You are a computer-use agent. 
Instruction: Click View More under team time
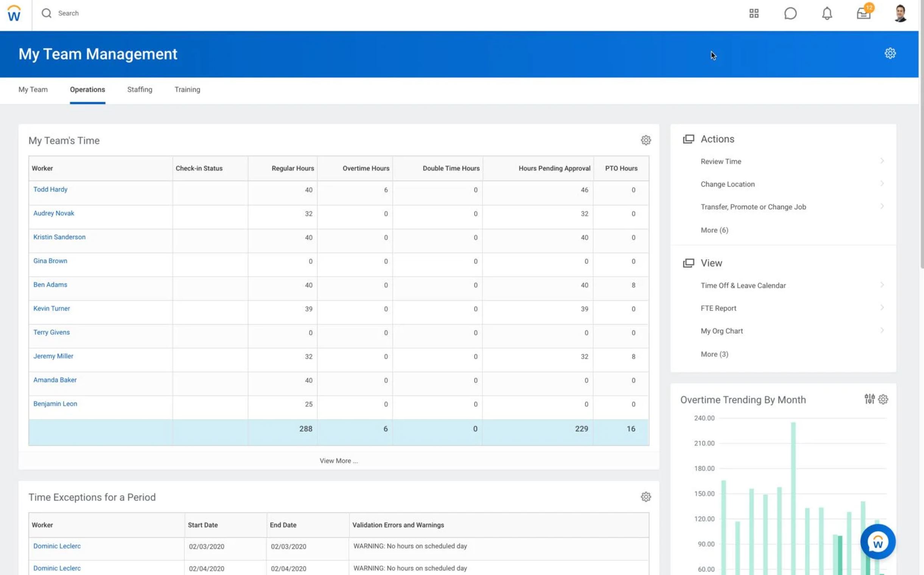click(339, 460)
